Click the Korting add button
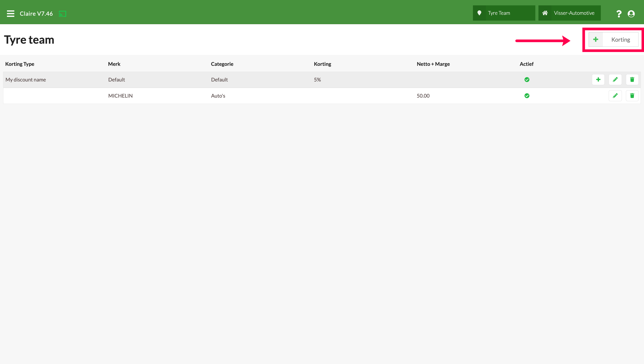 613,40
